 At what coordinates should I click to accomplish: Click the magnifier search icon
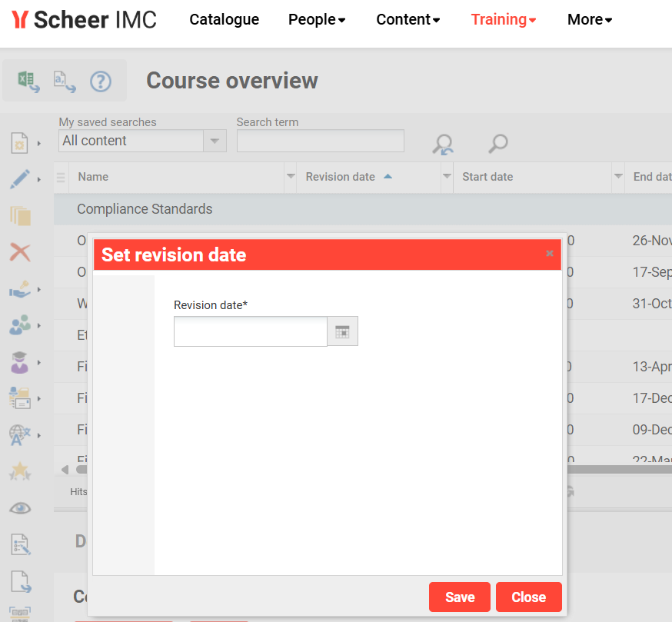(498, 143)
